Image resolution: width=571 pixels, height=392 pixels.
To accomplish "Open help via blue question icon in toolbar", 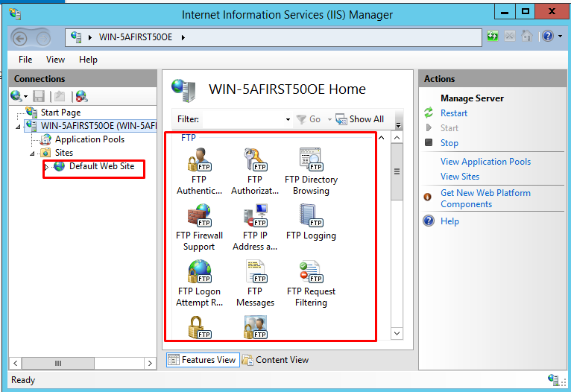I will click(548, 36).
